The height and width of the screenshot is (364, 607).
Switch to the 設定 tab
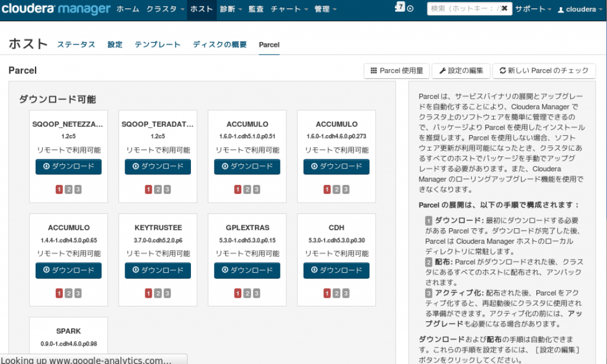coord(115,44)
